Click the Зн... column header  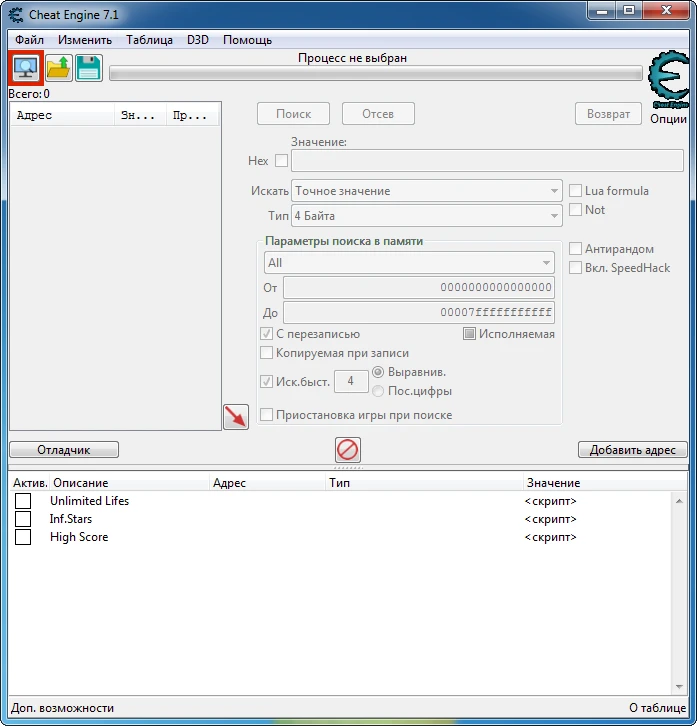pyautogui.click(x=140, y=115)
